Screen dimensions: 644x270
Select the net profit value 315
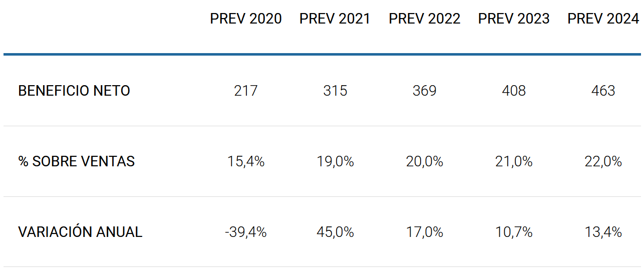335,91
